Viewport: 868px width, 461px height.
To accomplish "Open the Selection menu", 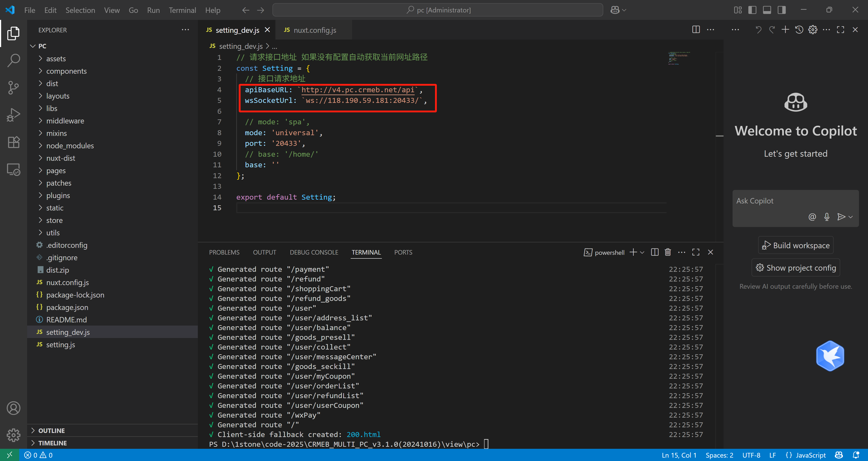I will [x=80, y=10].
